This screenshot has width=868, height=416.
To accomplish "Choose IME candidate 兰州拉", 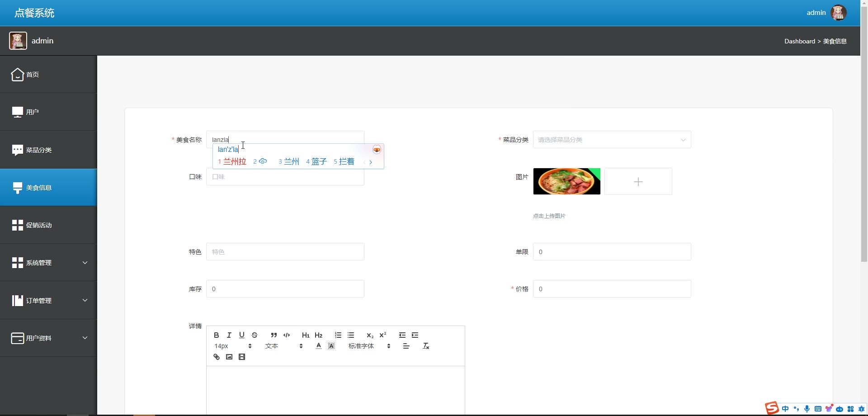I will coord(232,161).
